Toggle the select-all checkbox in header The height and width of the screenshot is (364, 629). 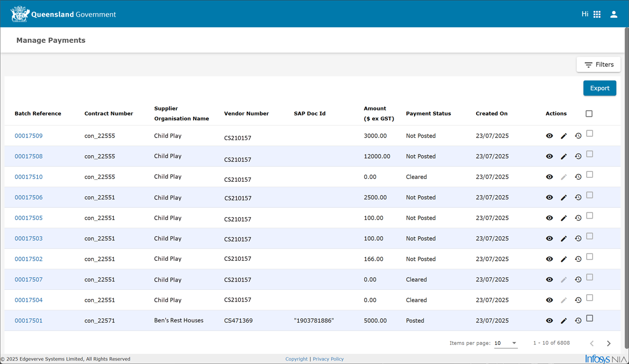coord(589,113)
